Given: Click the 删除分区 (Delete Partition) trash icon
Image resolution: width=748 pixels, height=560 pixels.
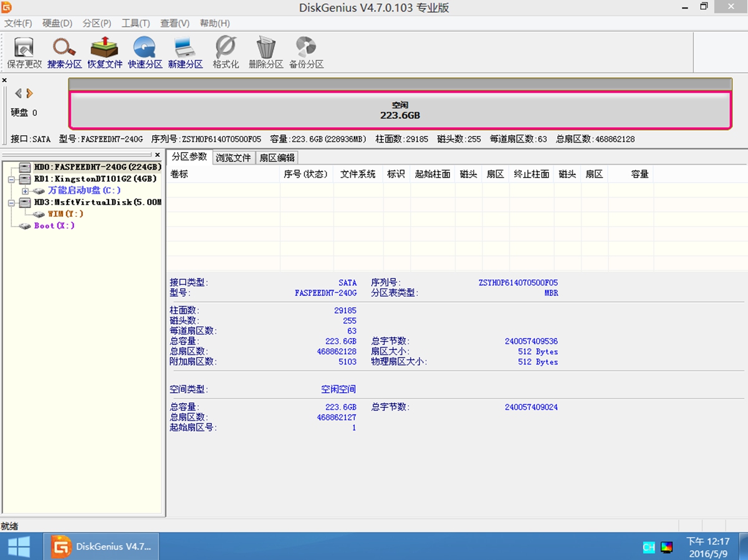Looking at the screenshot, I should [266, 52].
